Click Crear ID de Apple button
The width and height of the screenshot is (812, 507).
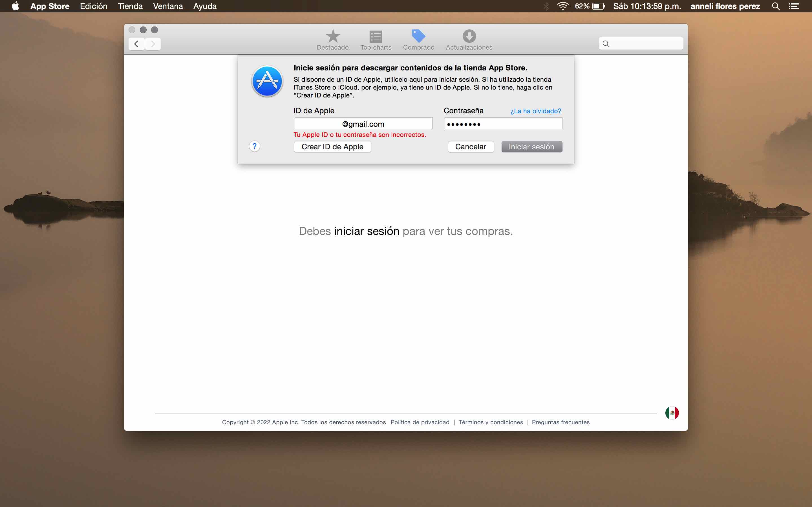[x=332, y=146]
